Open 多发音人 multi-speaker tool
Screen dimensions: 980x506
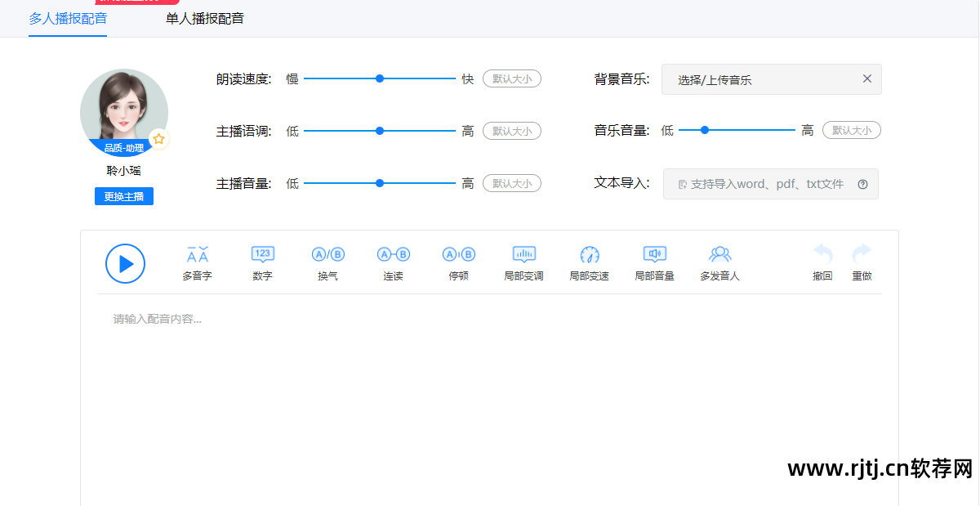719,263
